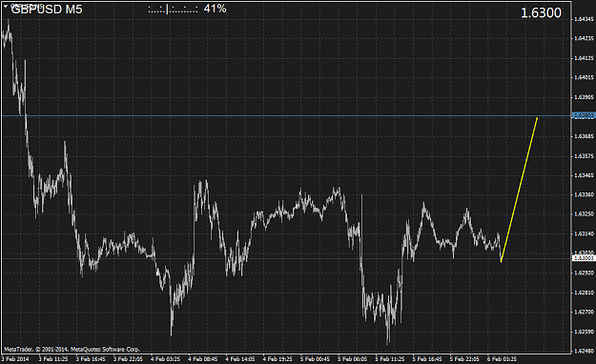Click the 1.63465 price axis label

coord(584,175)
